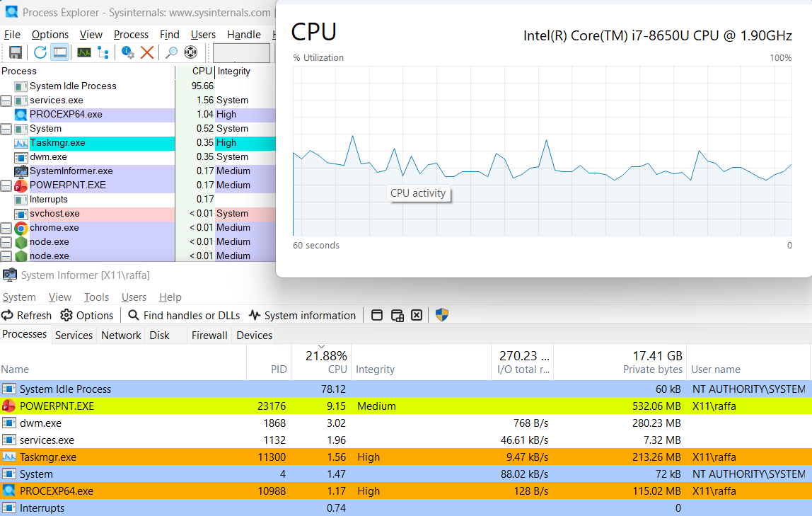Collapse the last node.exe tree node
Screen dimensions: 812x516
6,256
